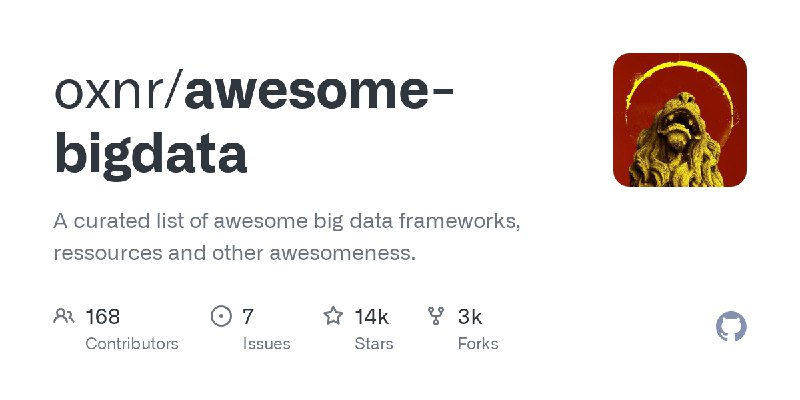This screenshot has height=400, width=800.
Task: Open the GitHub octocat logo
Action: [731, 327]
